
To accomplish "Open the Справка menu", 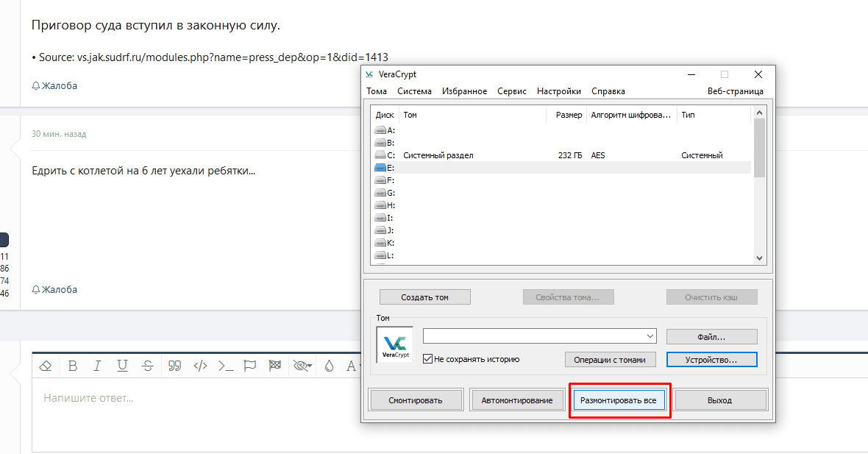I will pos(608,91).
